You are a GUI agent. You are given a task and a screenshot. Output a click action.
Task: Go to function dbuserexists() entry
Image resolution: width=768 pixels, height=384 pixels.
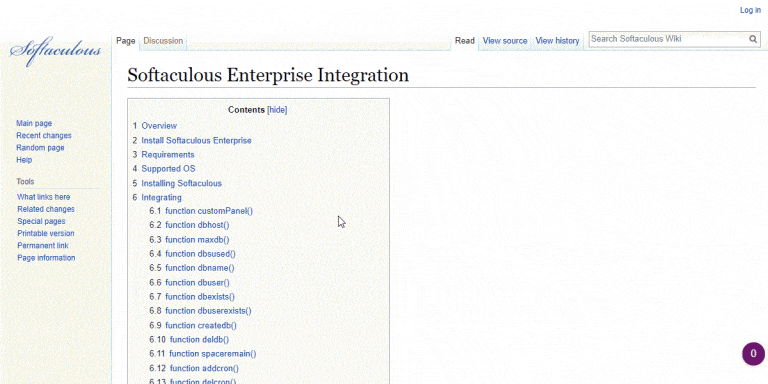(208, 311)
